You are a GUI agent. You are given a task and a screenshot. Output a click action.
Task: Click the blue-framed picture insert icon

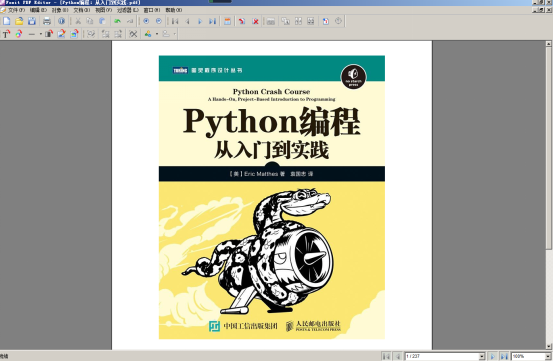pos(74,34)
